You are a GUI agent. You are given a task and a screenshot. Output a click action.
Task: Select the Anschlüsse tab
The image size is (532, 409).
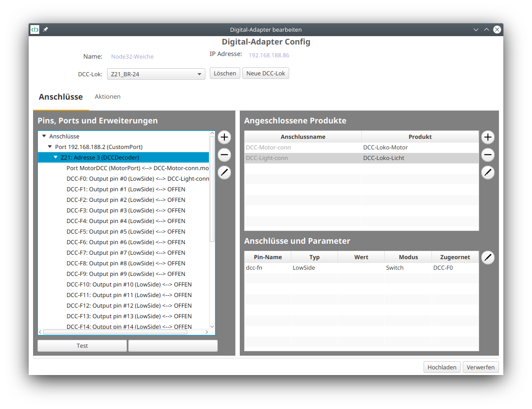point(60,97)
